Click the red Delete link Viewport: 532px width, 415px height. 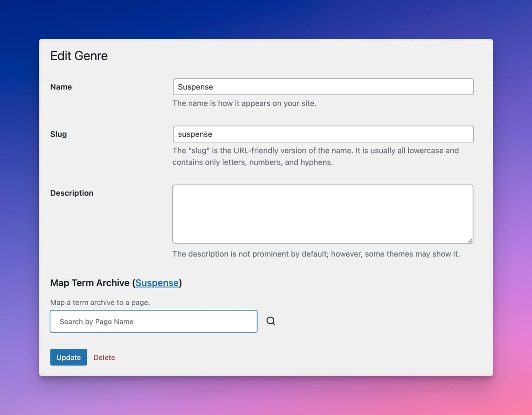click(x=104, y=357)
